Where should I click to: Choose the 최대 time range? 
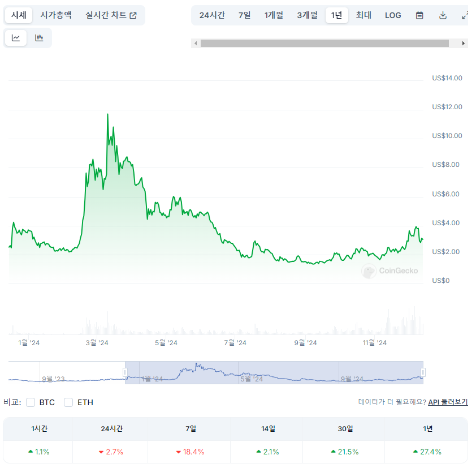(364, 15)
